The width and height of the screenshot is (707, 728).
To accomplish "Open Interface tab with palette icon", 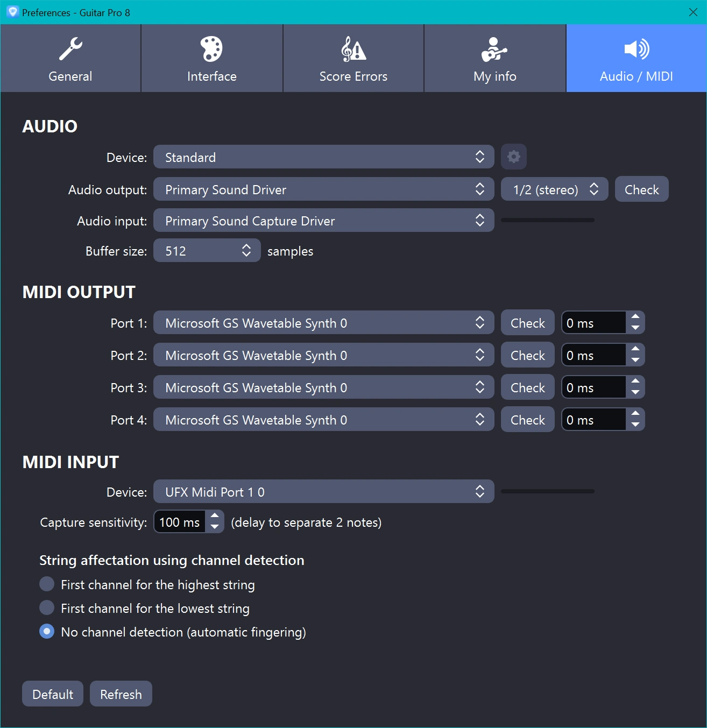I will tap(211, 59).
